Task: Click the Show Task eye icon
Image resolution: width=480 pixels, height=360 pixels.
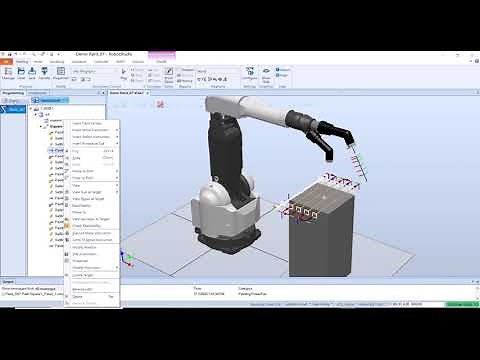Action: click(266, 75)
